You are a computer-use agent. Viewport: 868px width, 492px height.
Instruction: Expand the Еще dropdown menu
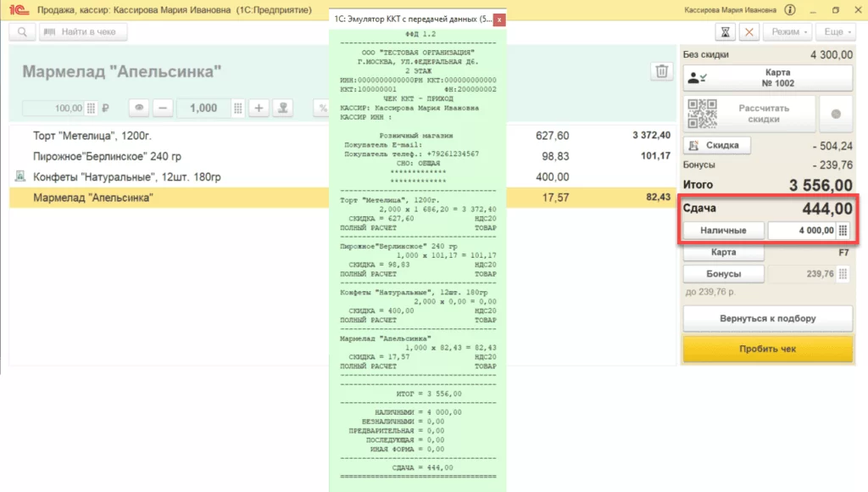coord(837,32)
